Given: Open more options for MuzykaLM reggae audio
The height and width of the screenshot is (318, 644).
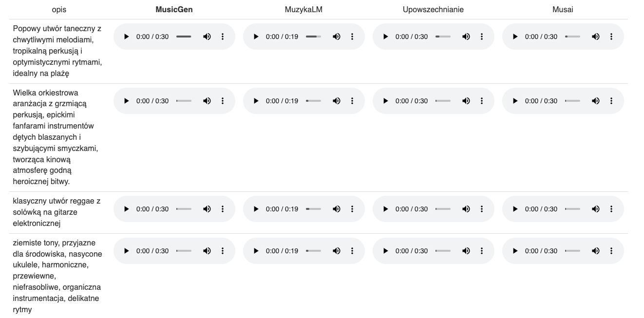Looking at the screenshot, I should (x=352, y=209).
